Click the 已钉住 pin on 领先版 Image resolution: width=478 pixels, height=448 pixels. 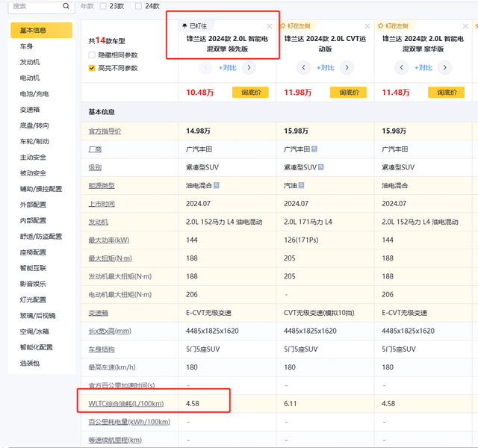click(x=184, y=26)
